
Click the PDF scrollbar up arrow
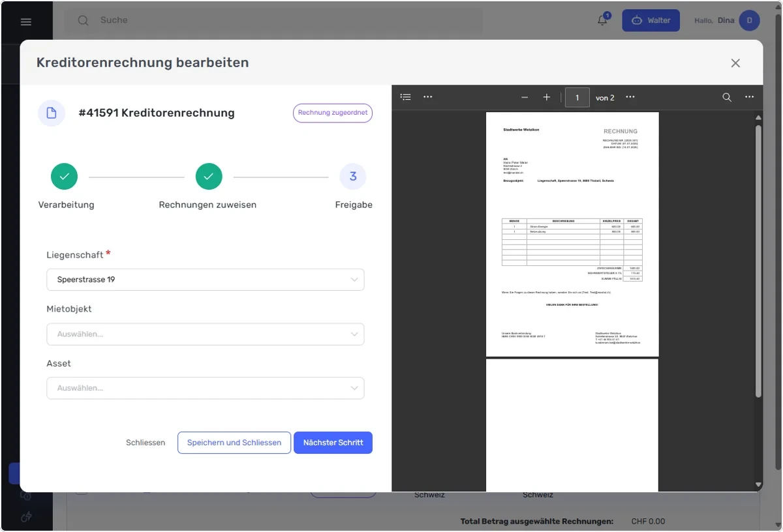758,118
